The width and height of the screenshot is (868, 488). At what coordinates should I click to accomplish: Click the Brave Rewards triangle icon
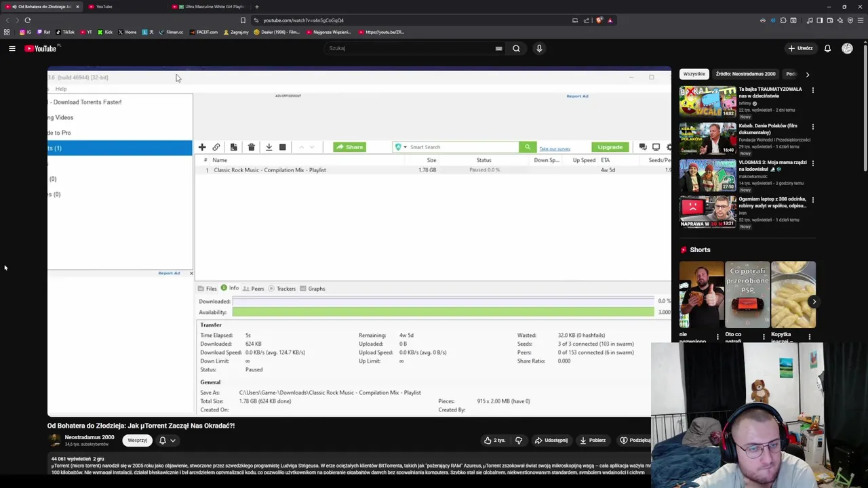click(x=610, y=20)
